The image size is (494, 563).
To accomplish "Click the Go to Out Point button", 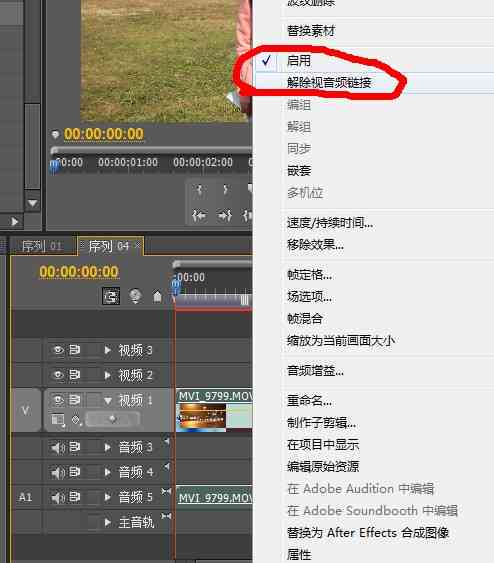I will [225, 216].
